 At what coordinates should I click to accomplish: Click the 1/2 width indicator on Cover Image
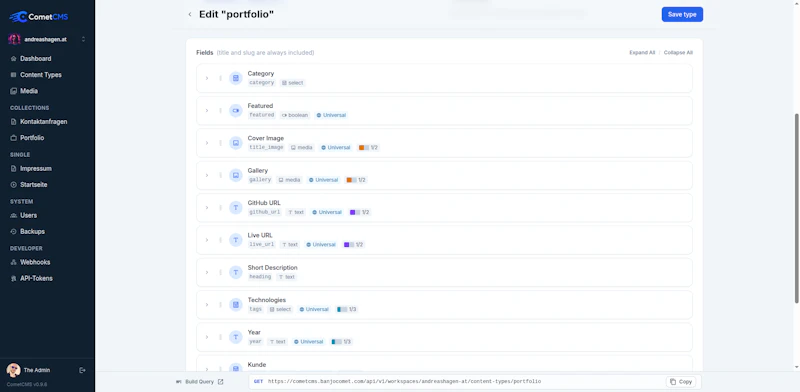[368, 148]
